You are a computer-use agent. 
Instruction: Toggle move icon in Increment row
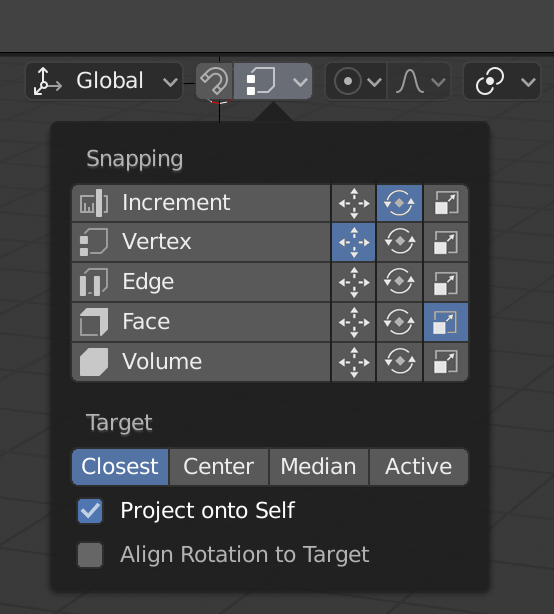pos(354,203)
